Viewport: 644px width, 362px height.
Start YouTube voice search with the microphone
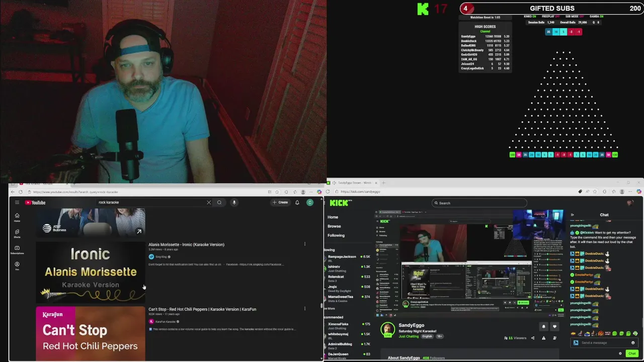point(234,203)
